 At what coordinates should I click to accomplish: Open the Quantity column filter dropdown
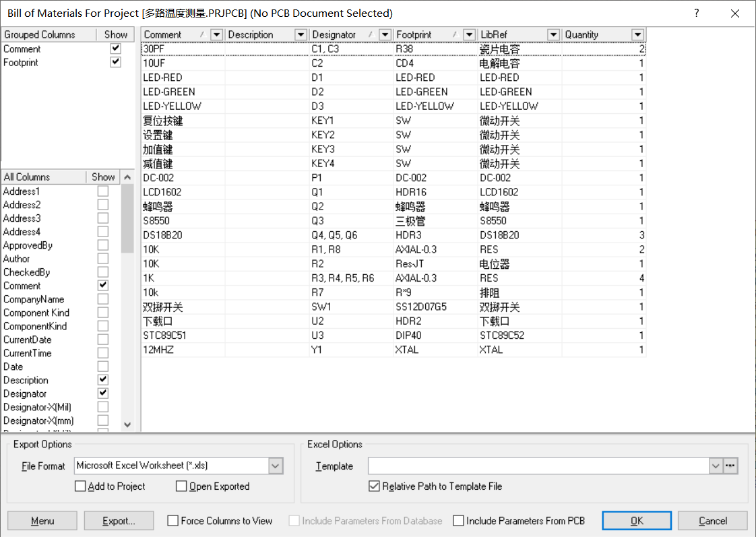pyautogui.click(x=637, y=35)
